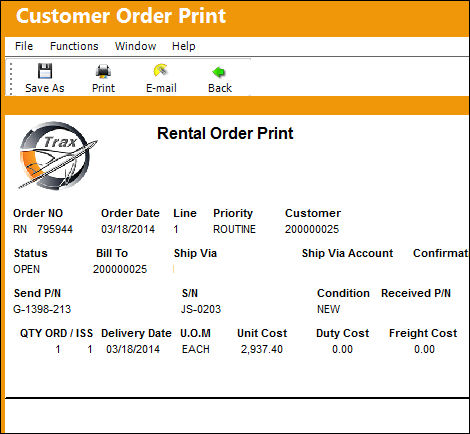The image size is (470, 434).
Task: Click the Unit Cost value 2,937.40
Action: click(262, 349)
